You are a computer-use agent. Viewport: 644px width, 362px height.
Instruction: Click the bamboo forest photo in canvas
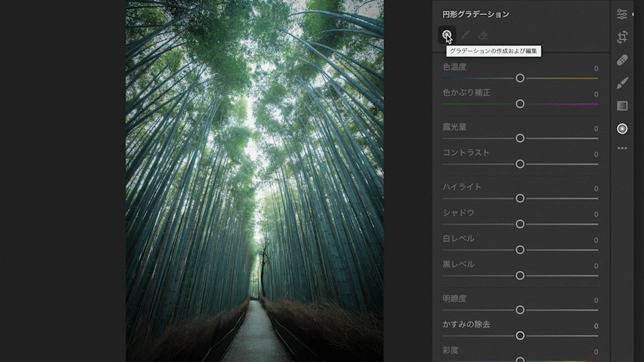[x=255, y=181]
